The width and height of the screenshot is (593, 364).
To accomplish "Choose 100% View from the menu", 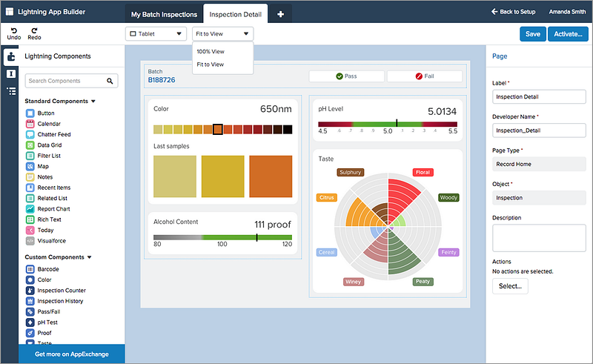I will pos(211,51).
